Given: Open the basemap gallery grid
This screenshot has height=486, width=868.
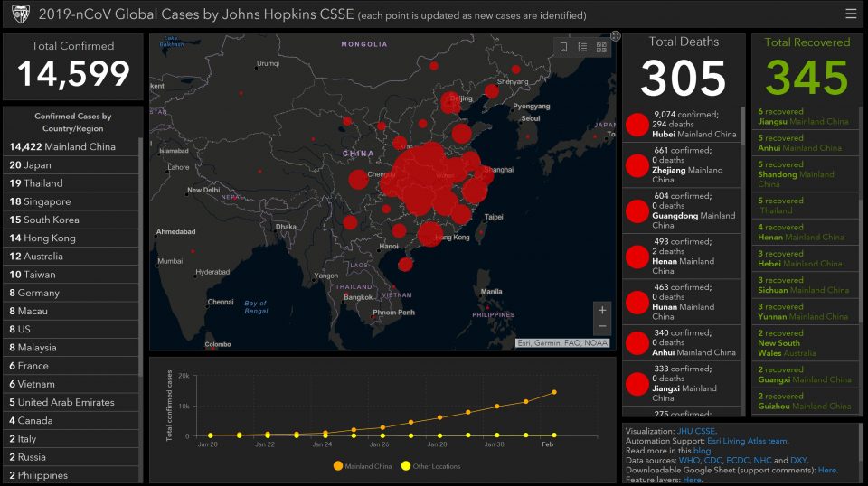Looking at the screenshot, I should pos(601,47).
